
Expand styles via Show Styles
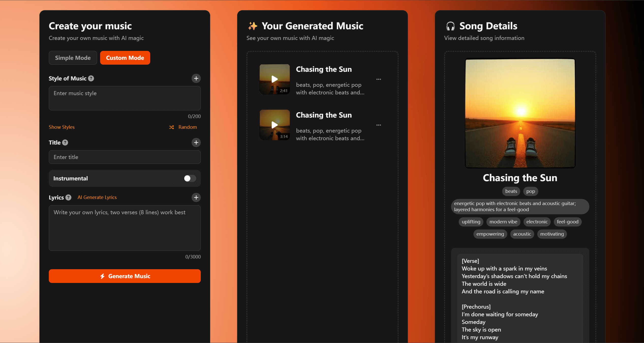click(62, 127)
